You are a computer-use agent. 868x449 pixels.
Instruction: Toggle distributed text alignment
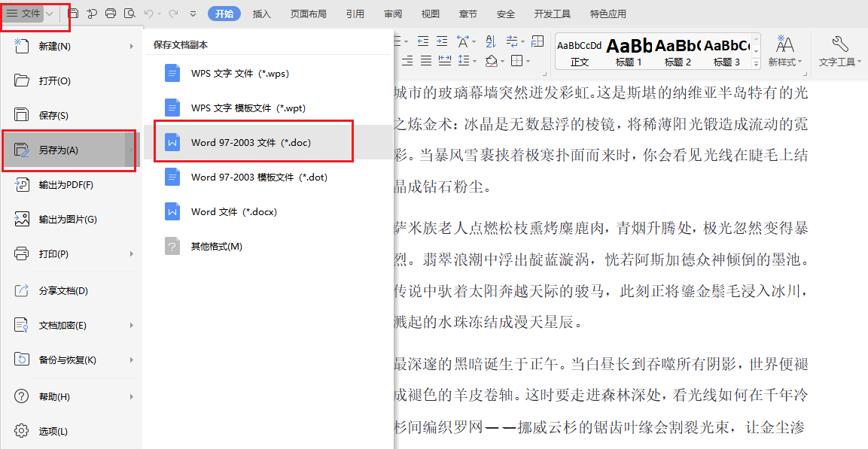click(444, 60)
